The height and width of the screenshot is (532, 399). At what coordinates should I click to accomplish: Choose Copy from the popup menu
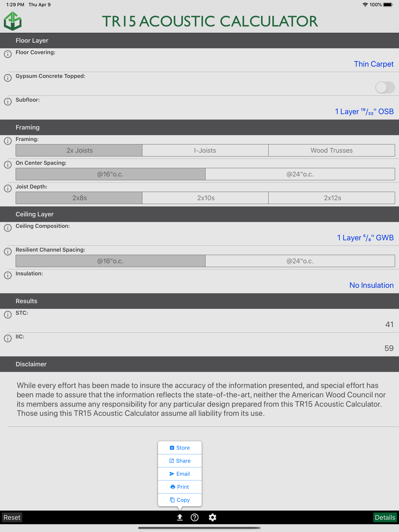pyautogui.click(x=180, y=500)
